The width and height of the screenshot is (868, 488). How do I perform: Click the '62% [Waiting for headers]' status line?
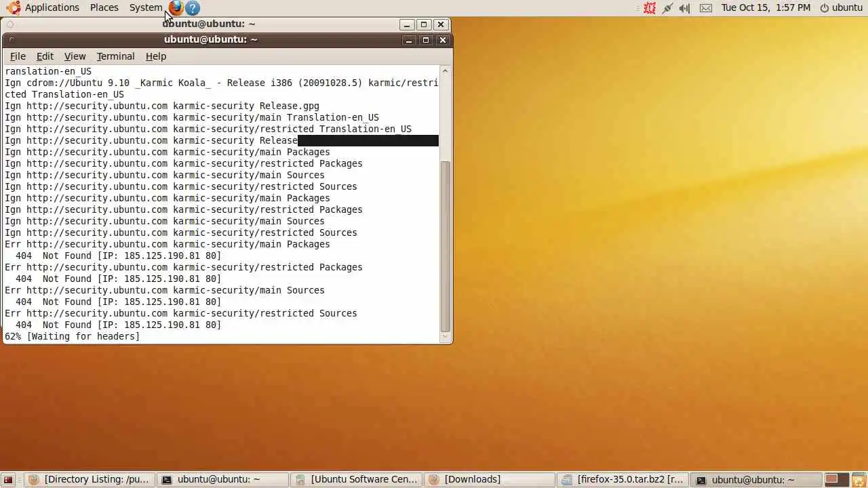(73, 336)
